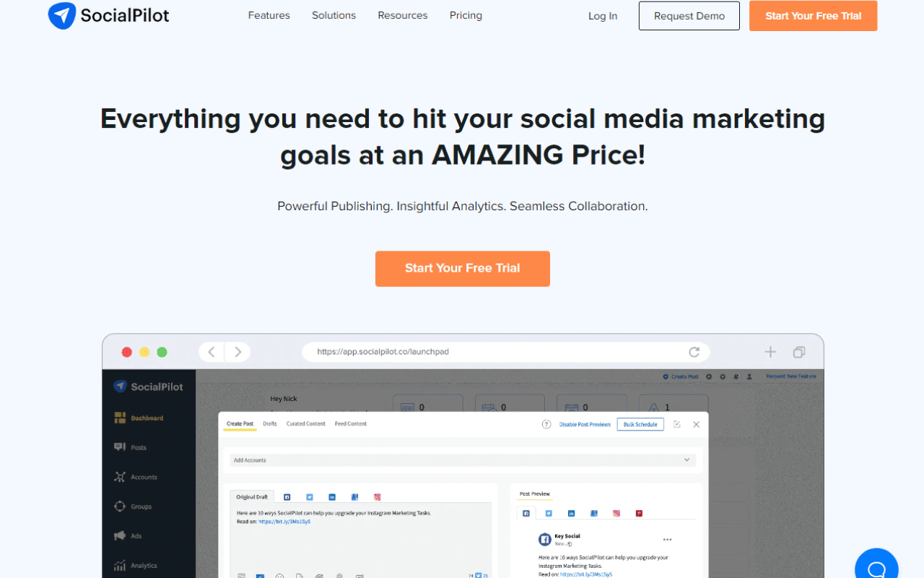Open the Features menu
The width and height of the screenshot is (924, 578).
[269, 15]
